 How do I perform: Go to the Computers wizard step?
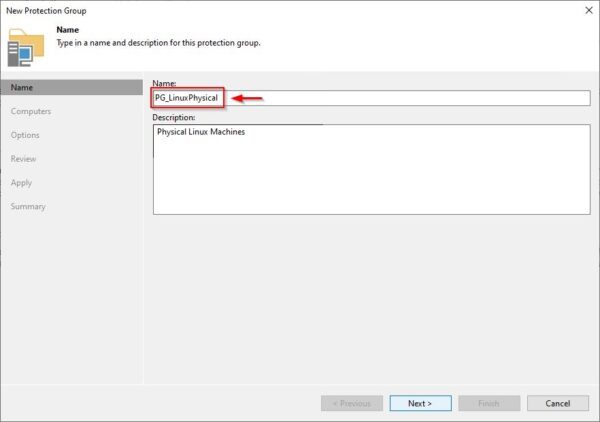(x=31, y=111)
